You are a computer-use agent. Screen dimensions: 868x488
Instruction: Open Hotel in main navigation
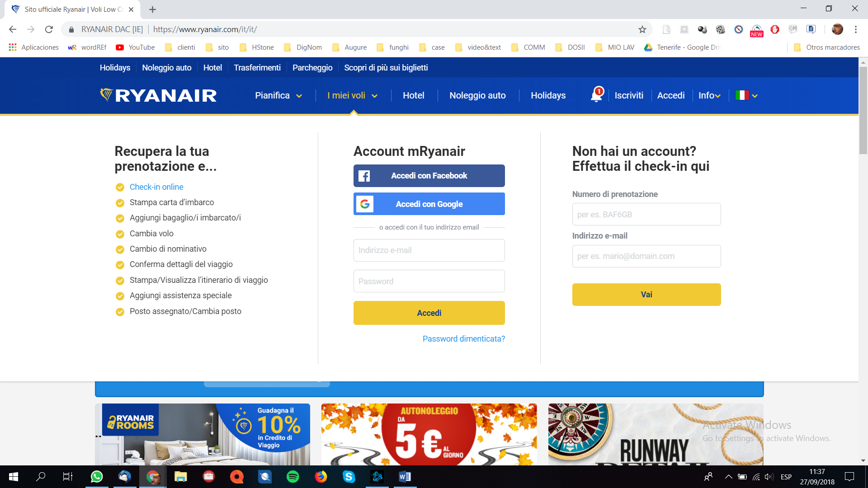413,95
